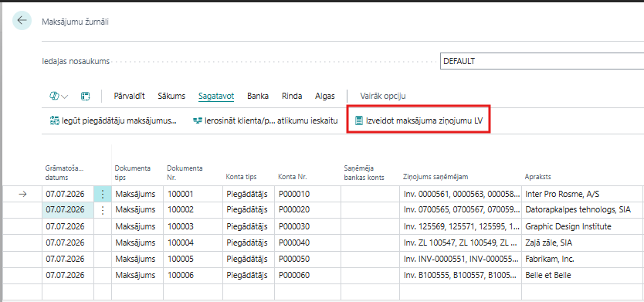Select Graphic Design Institute description

click(x=568, y=226)
